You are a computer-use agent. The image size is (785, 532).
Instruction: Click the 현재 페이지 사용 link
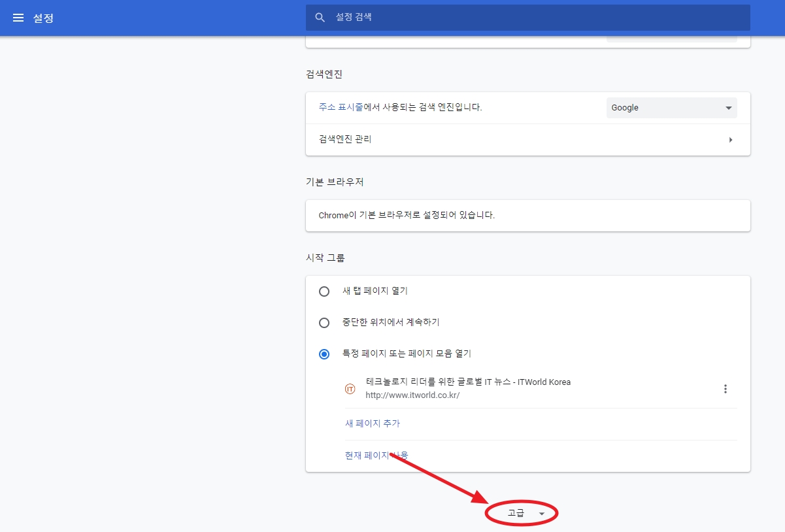click(x=376, y=456)
